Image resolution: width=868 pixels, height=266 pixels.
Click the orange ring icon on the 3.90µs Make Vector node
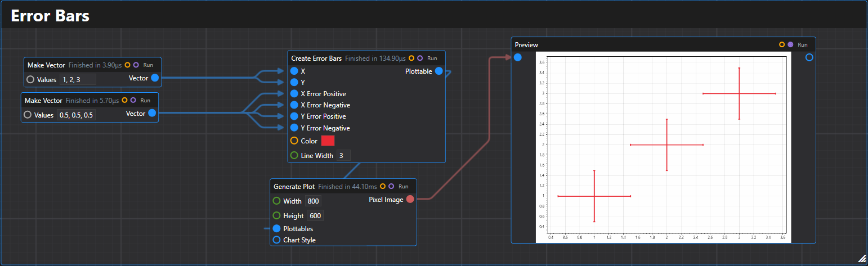(127, 65)
